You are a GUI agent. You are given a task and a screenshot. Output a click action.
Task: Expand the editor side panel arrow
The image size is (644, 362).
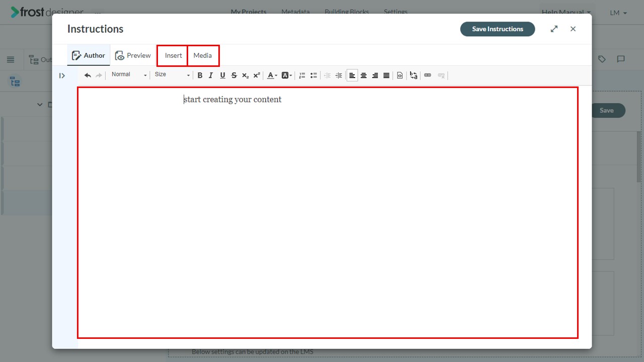tap(62, 75)
